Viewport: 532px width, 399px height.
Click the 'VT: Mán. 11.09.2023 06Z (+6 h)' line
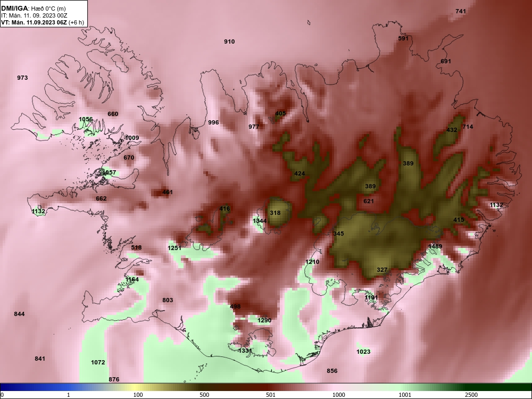coord(43,23)
